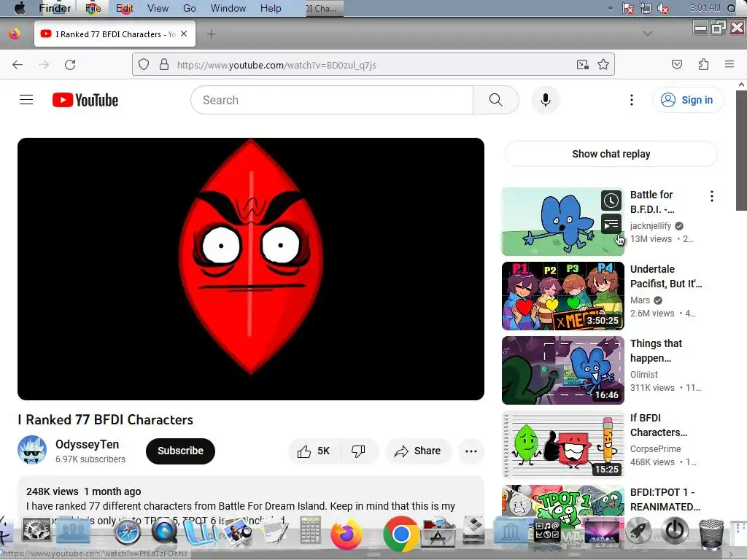Open System Preferences gear in dock
The width and height of the screenshot is (747, 560).
pos(36,530)
